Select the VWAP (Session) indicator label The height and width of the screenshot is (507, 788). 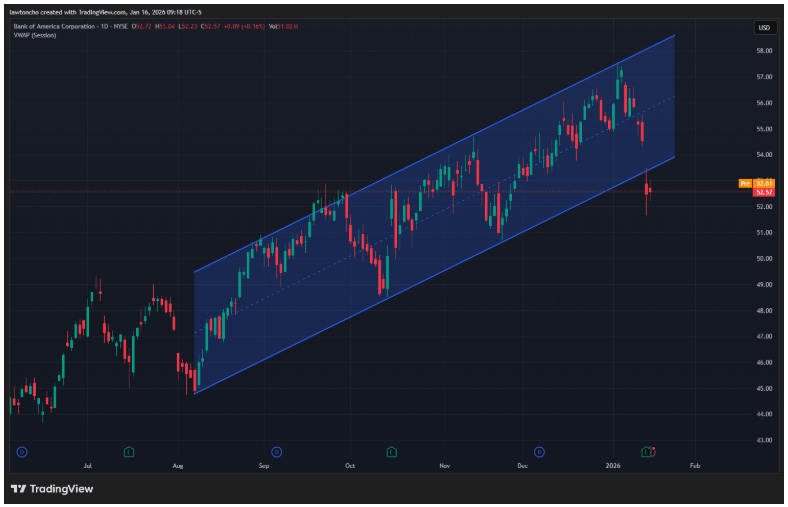35,35
